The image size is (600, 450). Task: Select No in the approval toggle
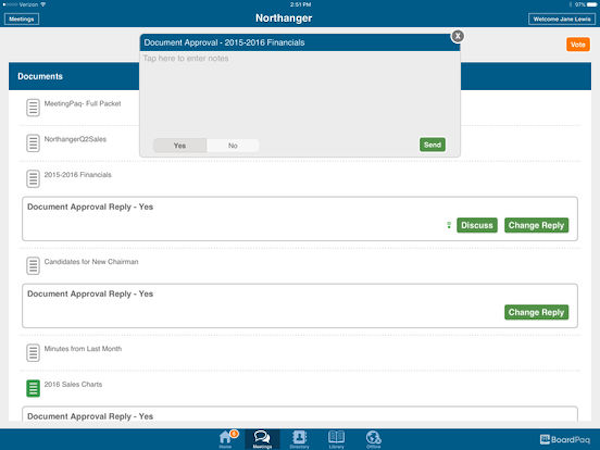coord(233,145)
